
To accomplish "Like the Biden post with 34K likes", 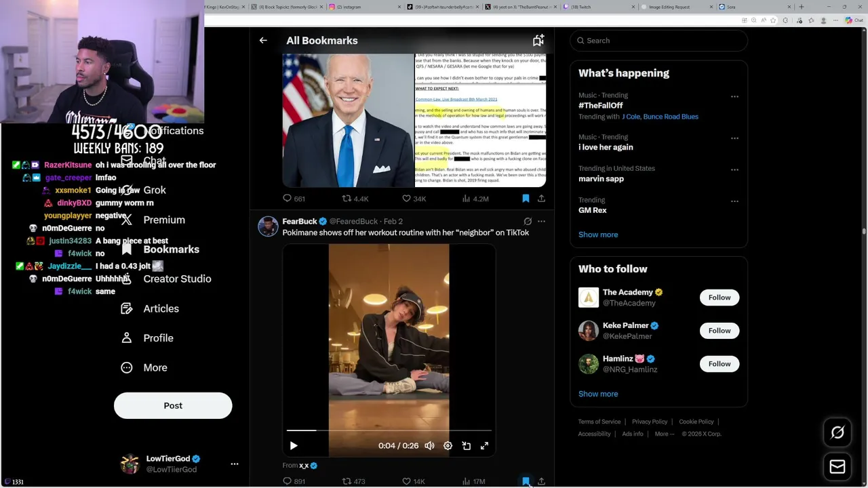I will tap(414, 199).
